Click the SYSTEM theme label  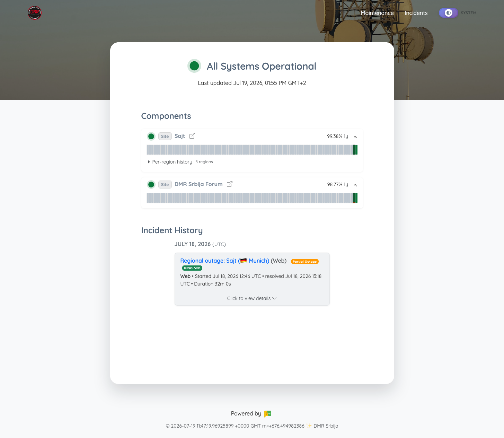point(468,13)
